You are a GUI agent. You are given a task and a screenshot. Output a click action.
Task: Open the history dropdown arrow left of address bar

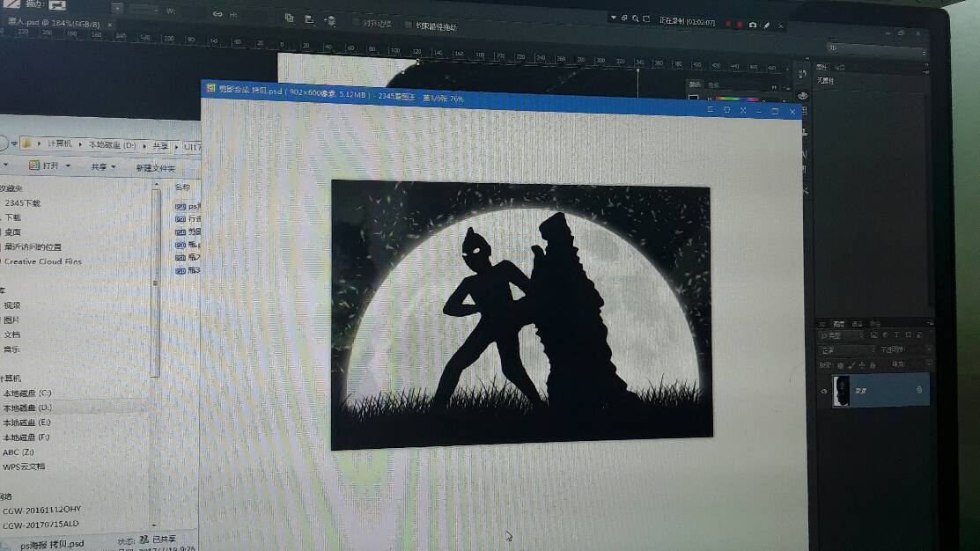click(x=14, y=143)
